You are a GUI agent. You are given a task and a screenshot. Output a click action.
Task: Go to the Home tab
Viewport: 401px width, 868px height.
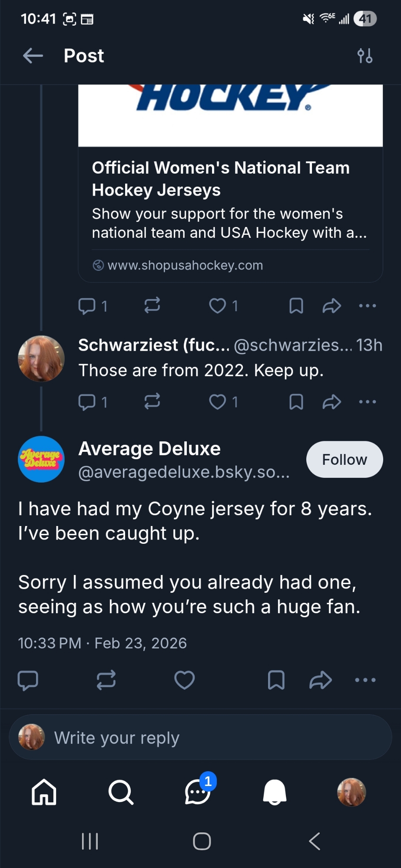44,792
